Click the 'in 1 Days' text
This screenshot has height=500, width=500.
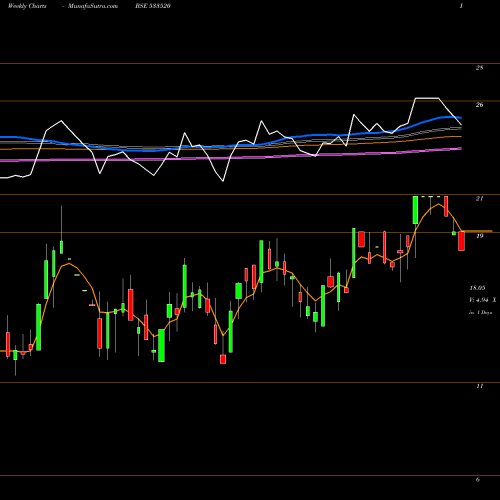[x=480, y=313]
